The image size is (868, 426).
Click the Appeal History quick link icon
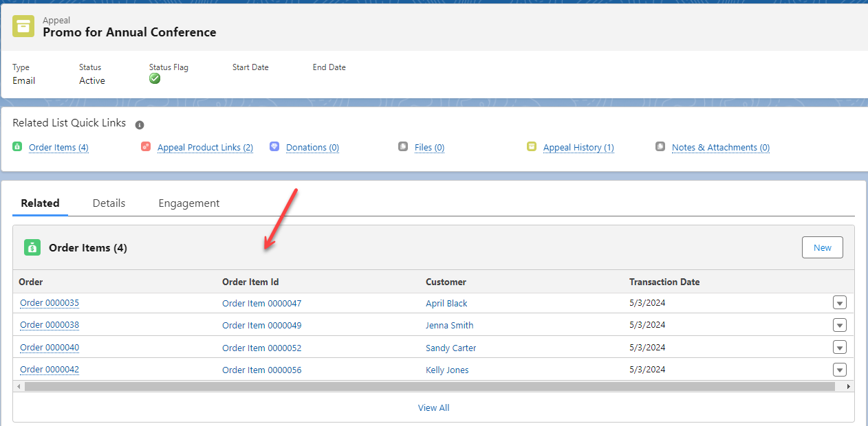532,146
